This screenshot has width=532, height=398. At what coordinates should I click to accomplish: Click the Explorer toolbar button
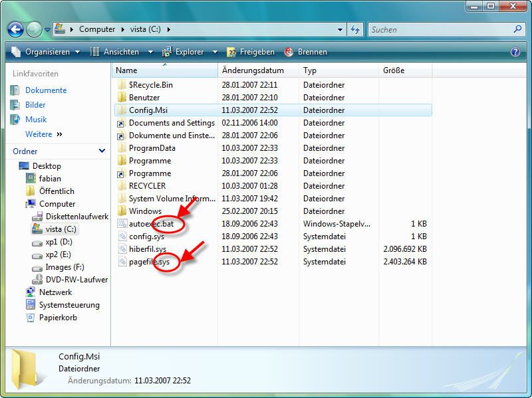(184, 52)
